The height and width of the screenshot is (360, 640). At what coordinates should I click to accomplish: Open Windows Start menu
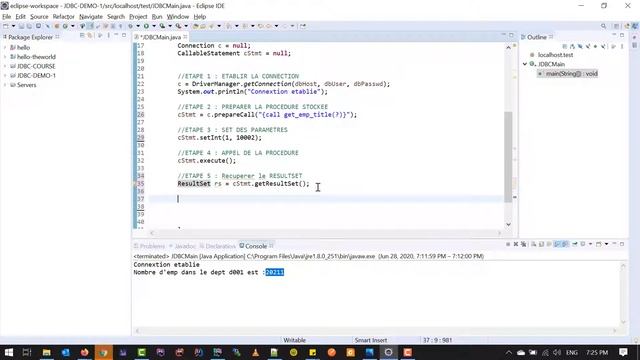coord(9,352)
